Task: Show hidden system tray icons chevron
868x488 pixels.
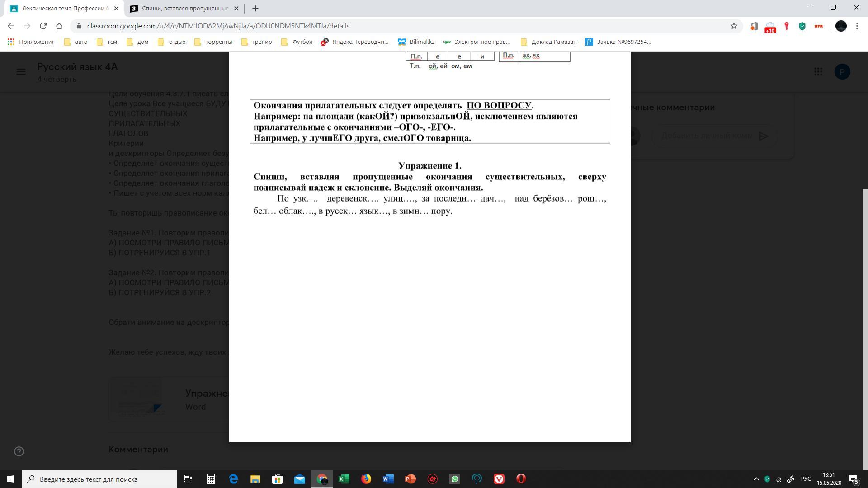Action: point(755,479)
